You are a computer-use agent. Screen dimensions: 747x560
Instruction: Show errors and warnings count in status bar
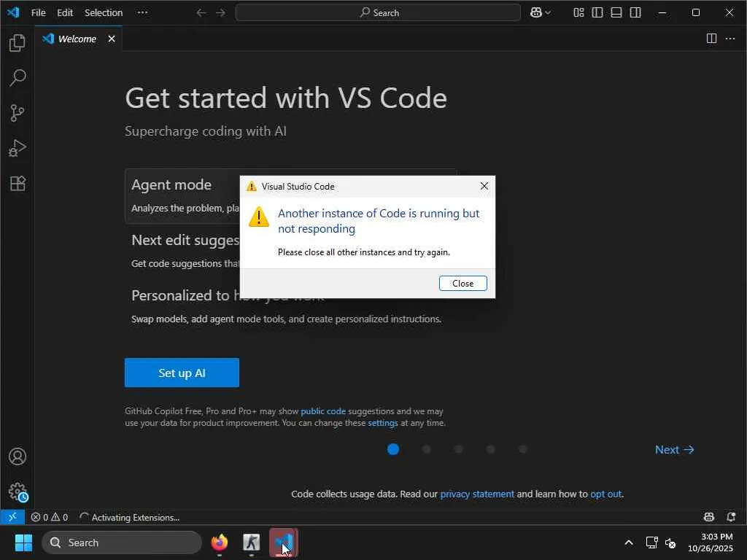(49, 517)
